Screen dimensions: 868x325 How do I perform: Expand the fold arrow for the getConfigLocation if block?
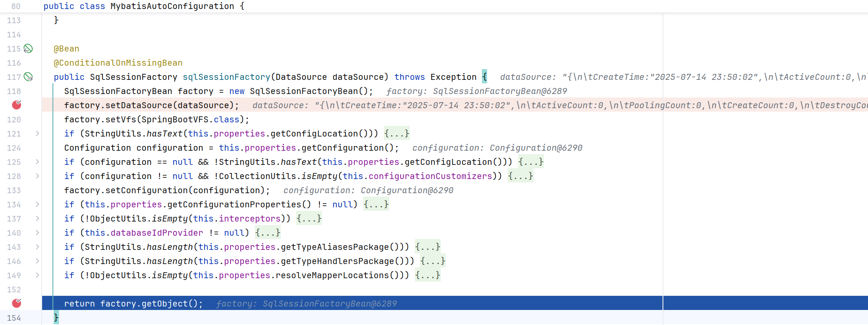pos(37,134)
